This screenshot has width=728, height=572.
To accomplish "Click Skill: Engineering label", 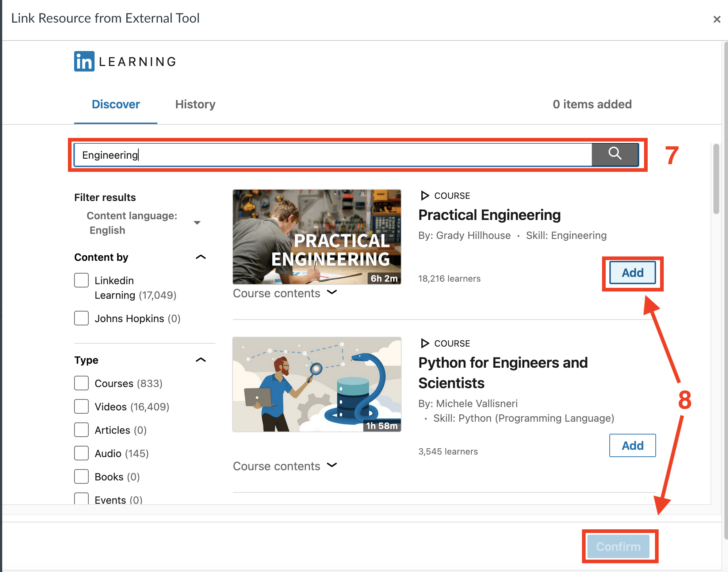I will click(566, 235).
